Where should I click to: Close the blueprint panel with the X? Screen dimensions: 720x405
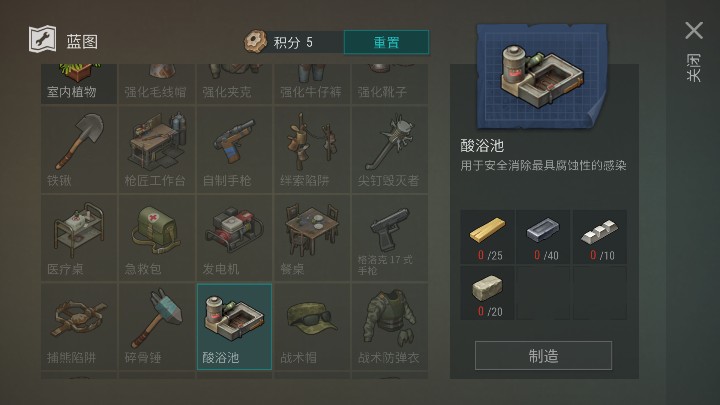coord(694,31)
